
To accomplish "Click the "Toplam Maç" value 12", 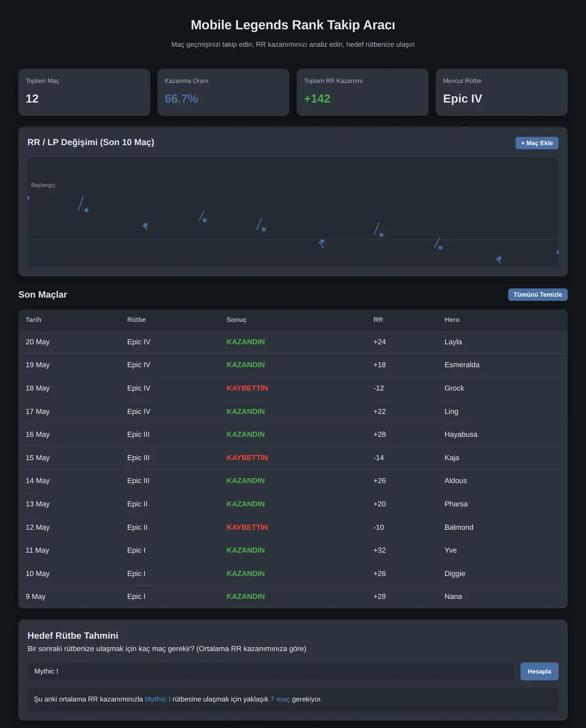I will coord(32,99).
